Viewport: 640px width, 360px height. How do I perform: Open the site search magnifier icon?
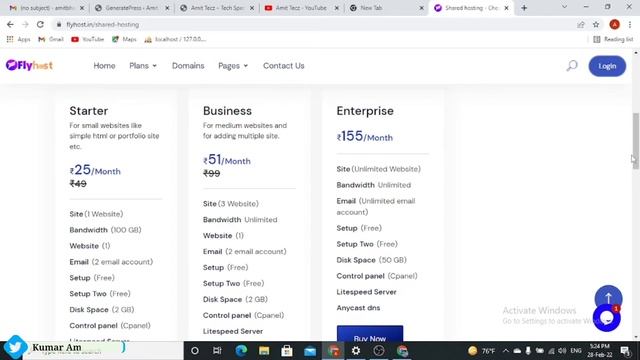(x=572, y=65)
